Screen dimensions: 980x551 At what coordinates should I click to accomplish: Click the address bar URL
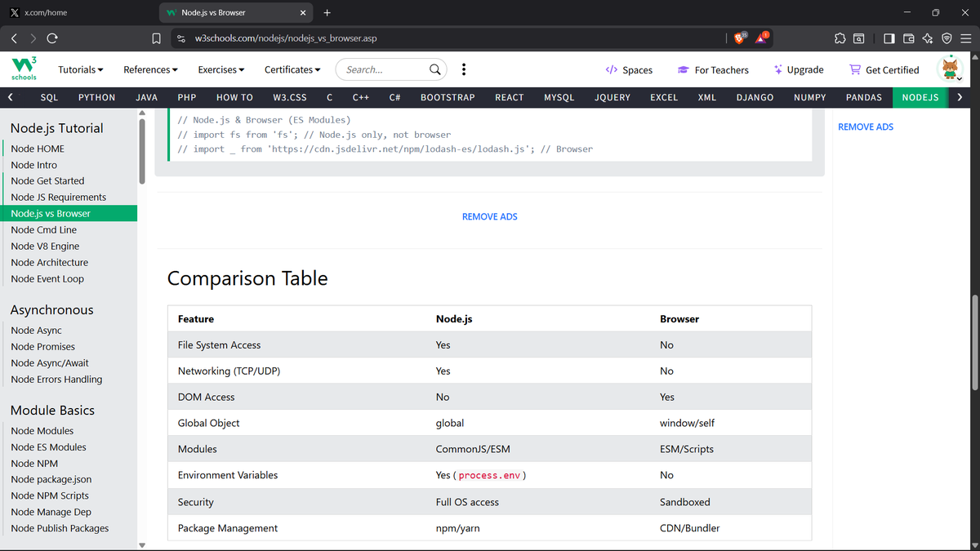(286, 38)
